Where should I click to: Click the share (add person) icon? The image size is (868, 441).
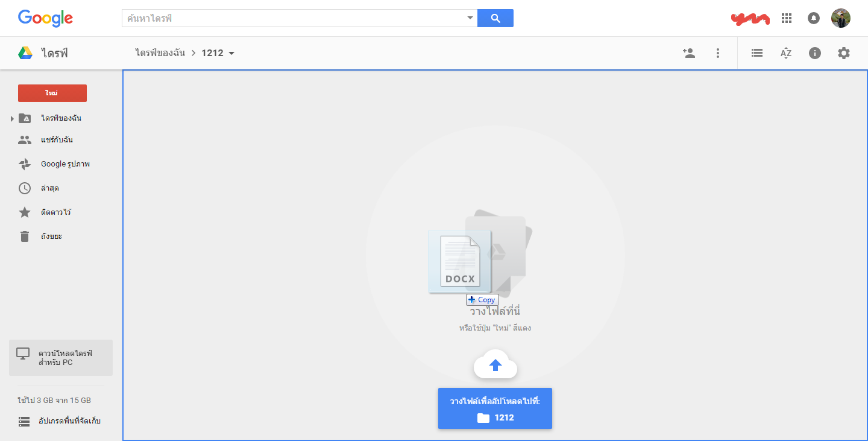pyautogui.click(x=688, y=53)
